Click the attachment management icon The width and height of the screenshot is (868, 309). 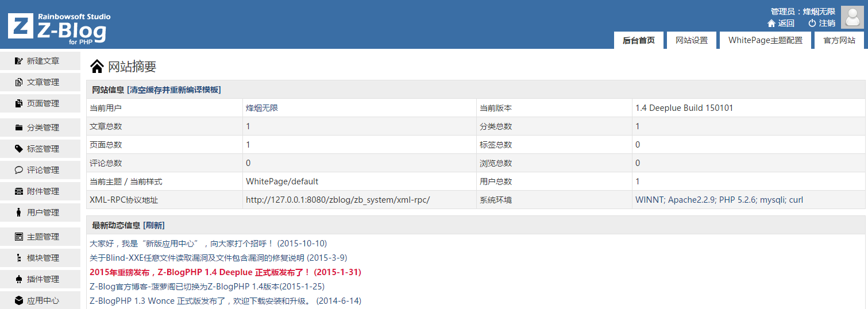[19, 191]
